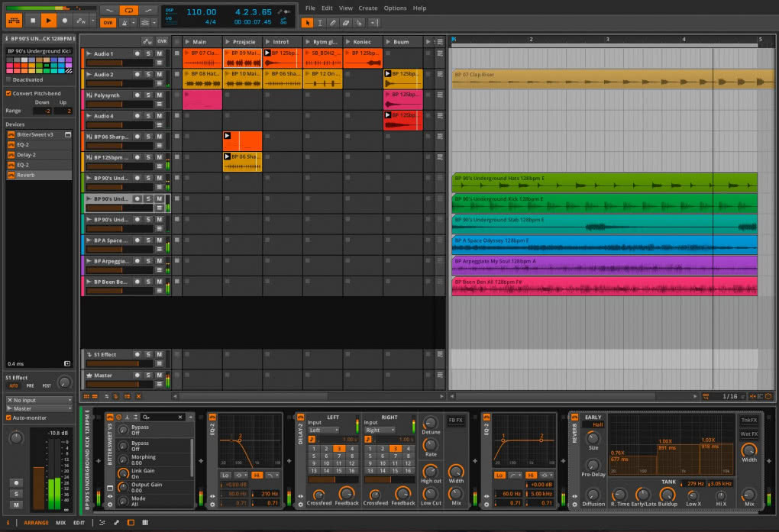This screenshot has height=532, width=779.
Task: Switch to the MIX view
Action: [60, 523]
